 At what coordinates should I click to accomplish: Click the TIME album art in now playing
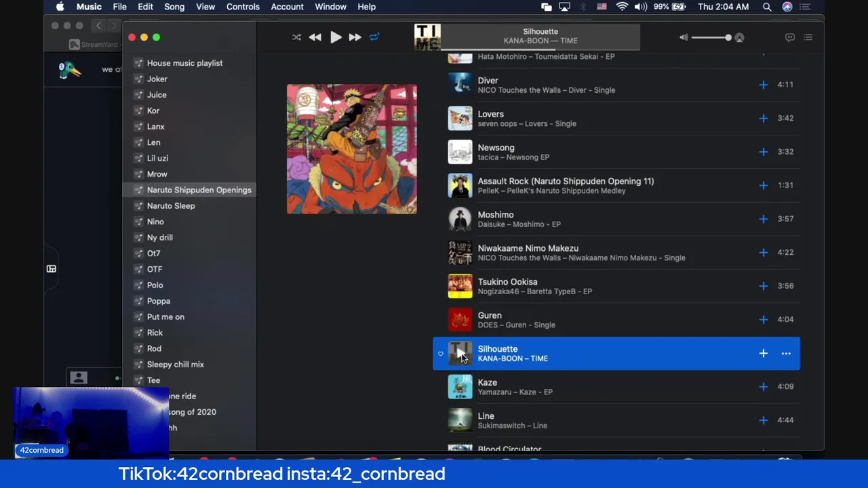click(x=427, y=37)
